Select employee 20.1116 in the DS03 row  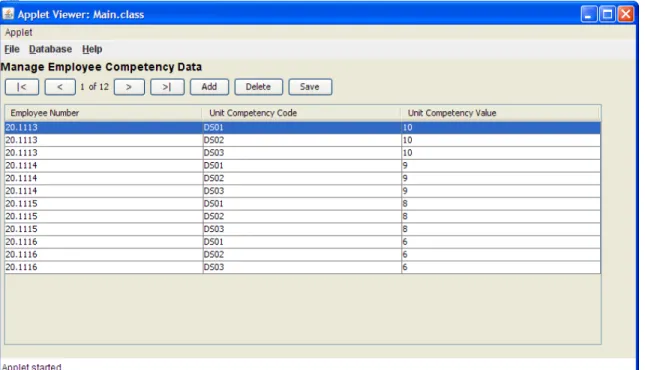coord(104,268)
